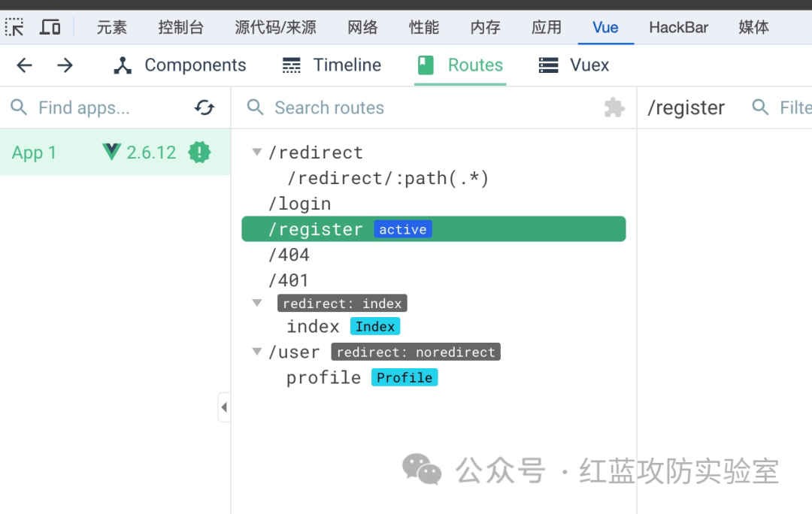Select App 1 in apps list
The image size is (812, 514).
pyautogui.click(x=115, y=153)
